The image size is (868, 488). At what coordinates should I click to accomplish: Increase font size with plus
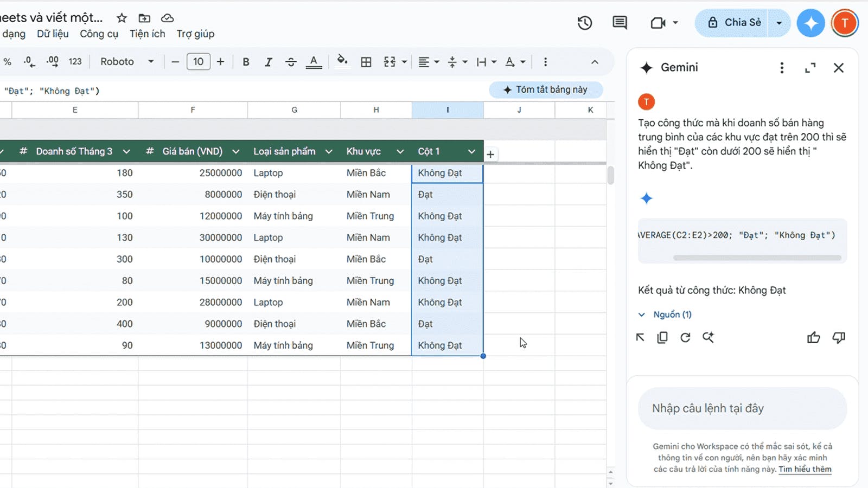coord(220,62)
